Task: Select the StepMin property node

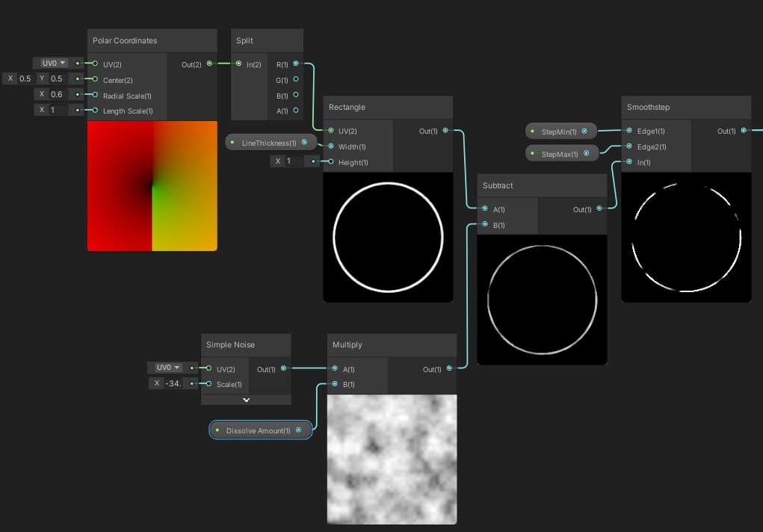Action: (560, 132)
